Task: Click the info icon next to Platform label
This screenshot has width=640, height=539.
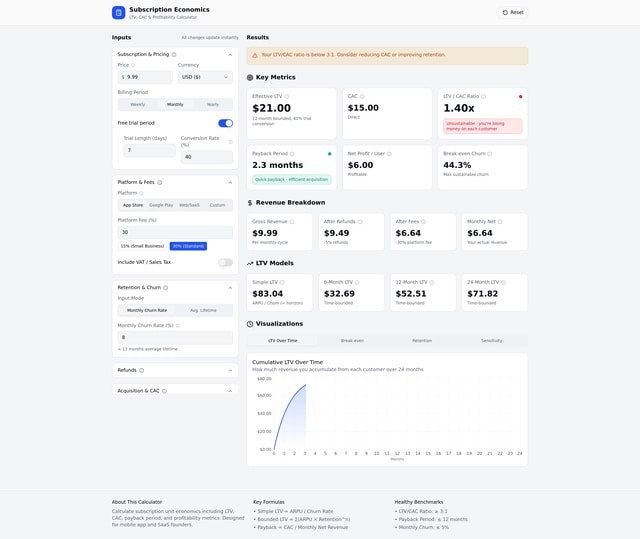Action: click(141, 193)
